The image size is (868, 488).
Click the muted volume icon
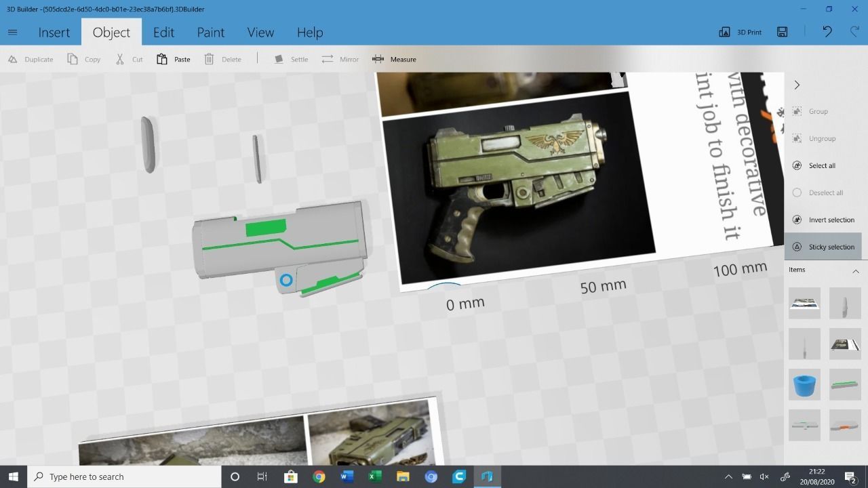pyautogui.click(x=764, y=476)
